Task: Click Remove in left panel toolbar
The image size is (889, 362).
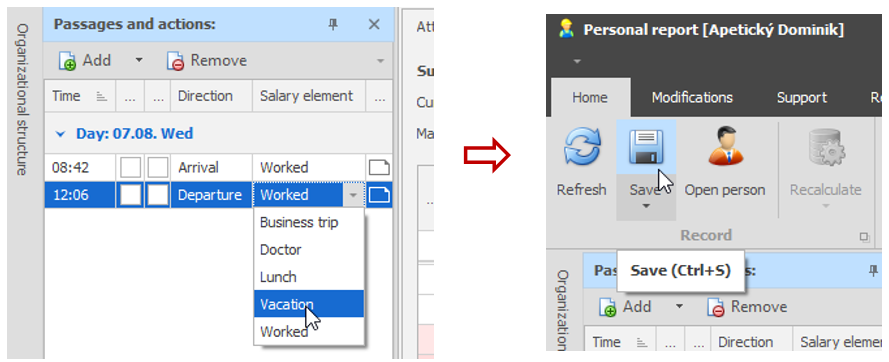Action: click(x=207, y=60)
